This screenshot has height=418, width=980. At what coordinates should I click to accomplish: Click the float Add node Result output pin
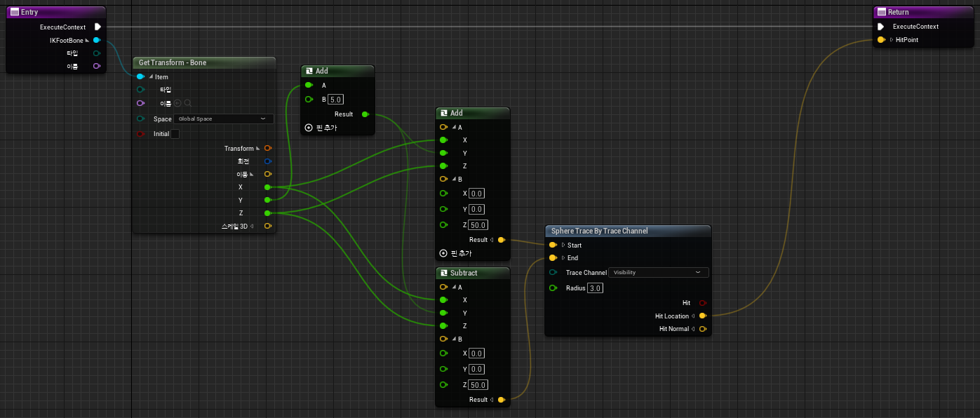[x=365, y=114]
